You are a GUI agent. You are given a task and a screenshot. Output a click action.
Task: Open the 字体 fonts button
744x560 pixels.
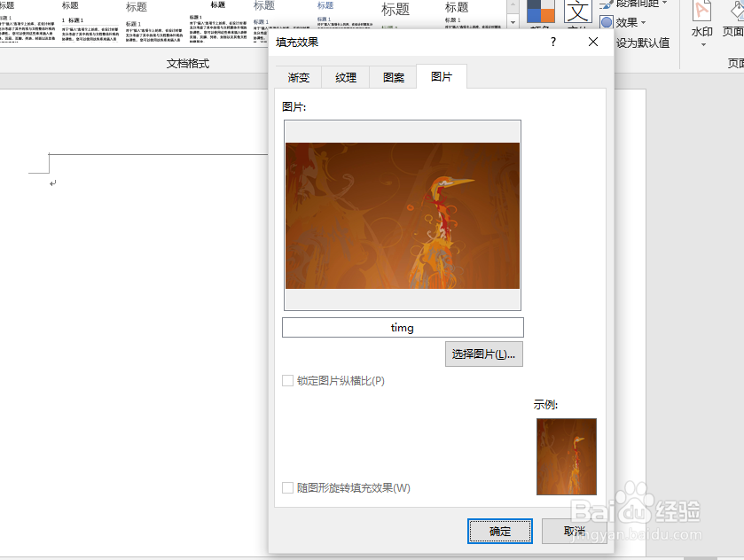tap(577, 12)
